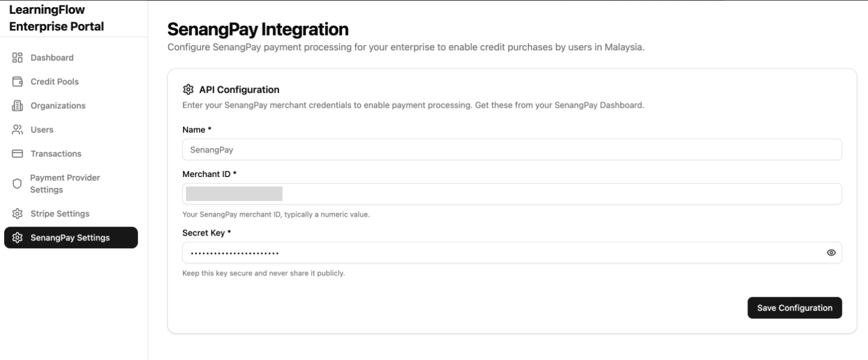Navigate to Credit Pools
The height and width of the screenshot is (360, 868).
pyautogui.click(x=56, y=81)
